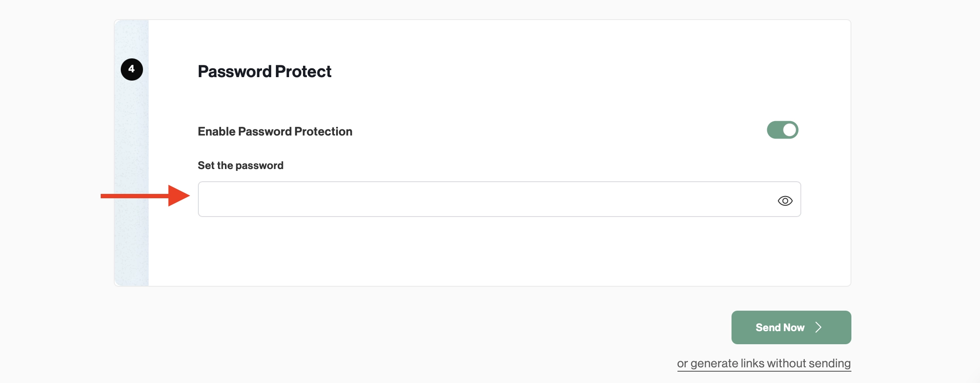This screenshot has height=383, width=980.
Task: Click the arrow chevron inside Send Now
Action: coord(819,327)
